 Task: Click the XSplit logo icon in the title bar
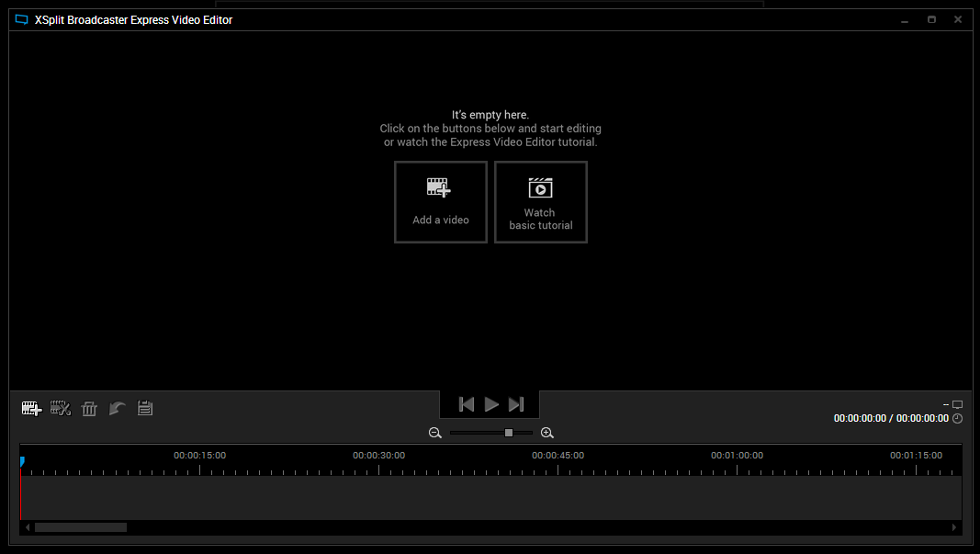(22, 19)
